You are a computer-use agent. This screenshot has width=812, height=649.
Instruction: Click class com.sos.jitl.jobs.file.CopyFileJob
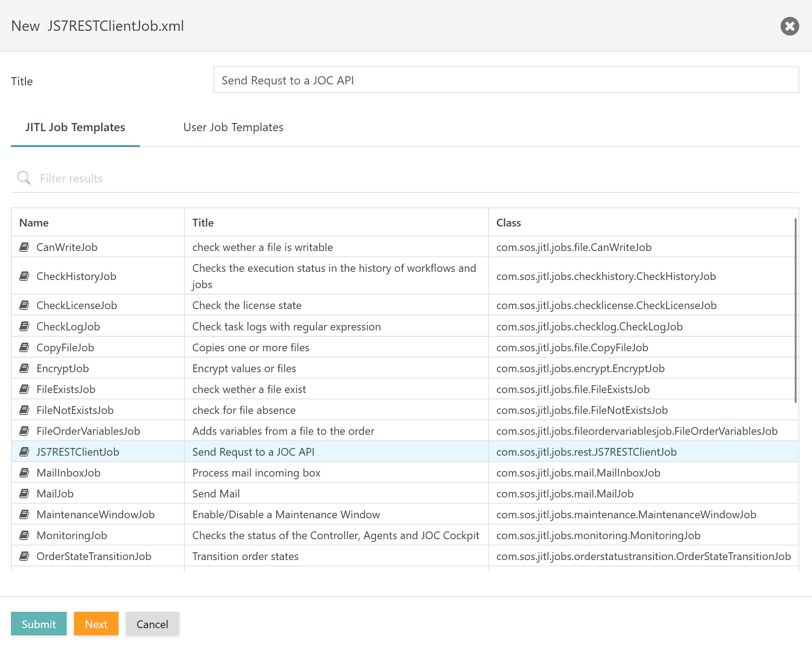(572, 347)
